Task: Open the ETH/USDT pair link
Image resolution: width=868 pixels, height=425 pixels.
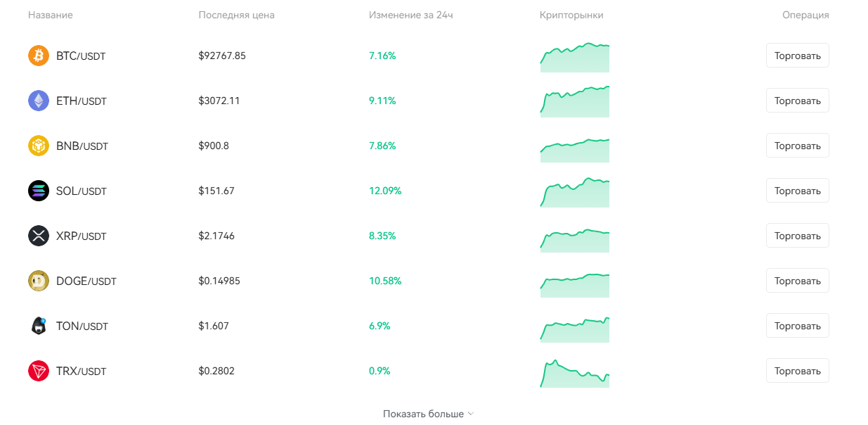Action: (x=81, y=101)
